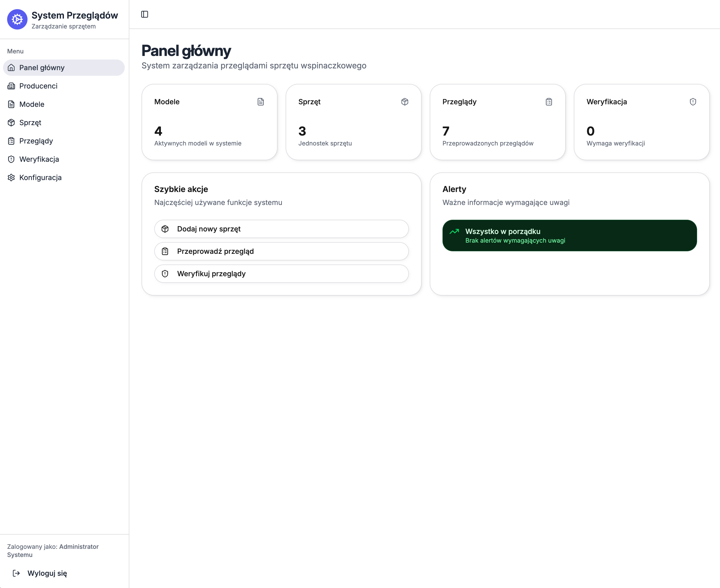
Task: Click the clipboard icon in Przeglądy card
Action: [x=548, y=102]
